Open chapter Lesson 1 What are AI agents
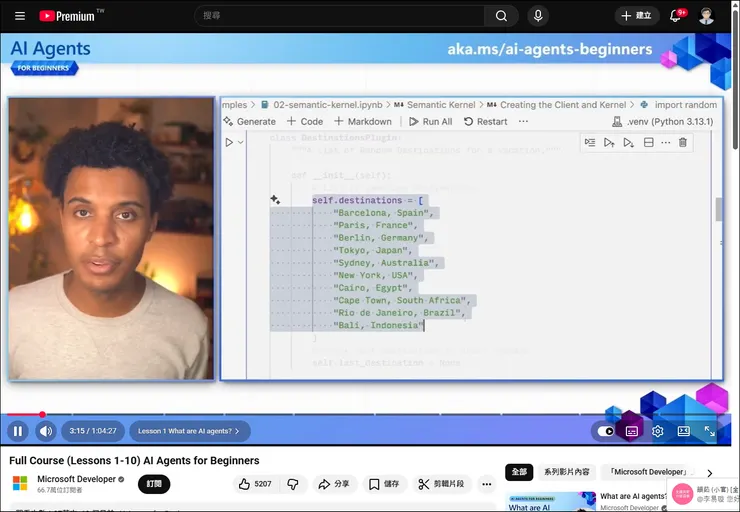This screenshot has width=740, height=512. point(189,431)
